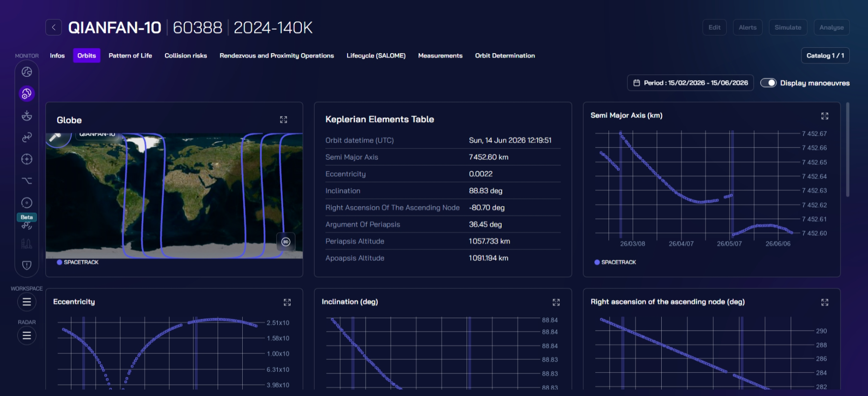Toggle SPACETRACK legend under Semi Major Axis
Viewport: 868px width, 396px height.
tap(615, 262)
